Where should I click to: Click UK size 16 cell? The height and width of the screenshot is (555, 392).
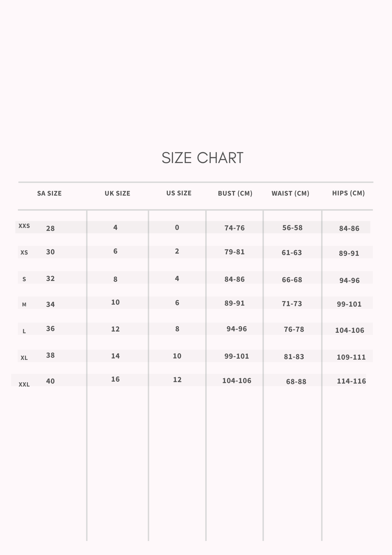tap(115, 379)
